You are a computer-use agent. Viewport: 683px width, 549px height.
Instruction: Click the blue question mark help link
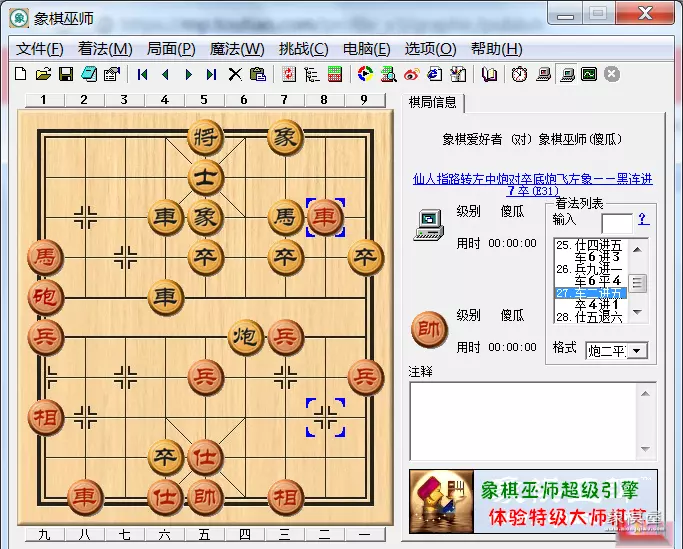643,219
